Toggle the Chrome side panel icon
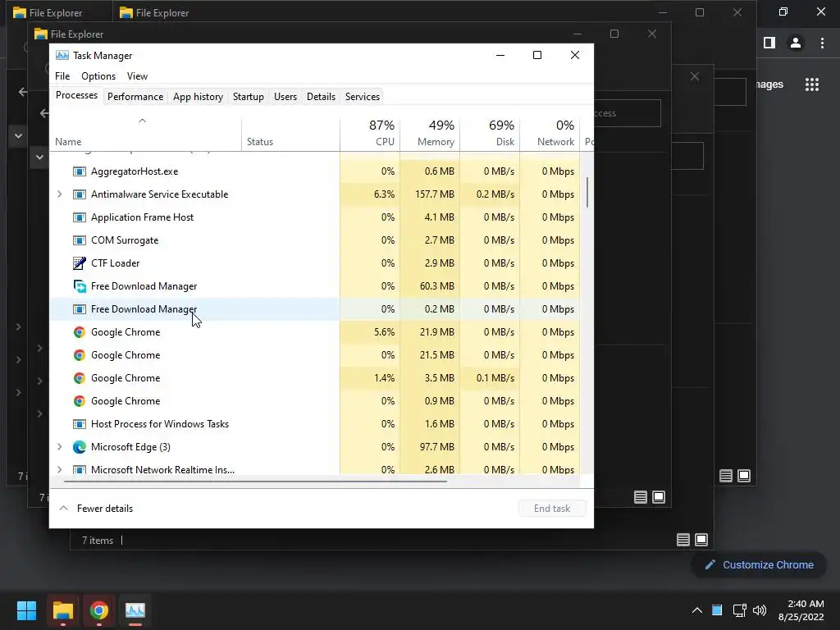840x630 pixels. point(769,43)
